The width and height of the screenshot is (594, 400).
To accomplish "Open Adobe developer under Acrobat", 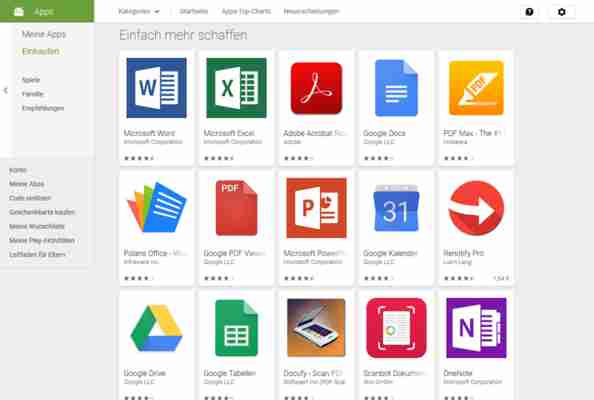I will (x=292, y=142).
